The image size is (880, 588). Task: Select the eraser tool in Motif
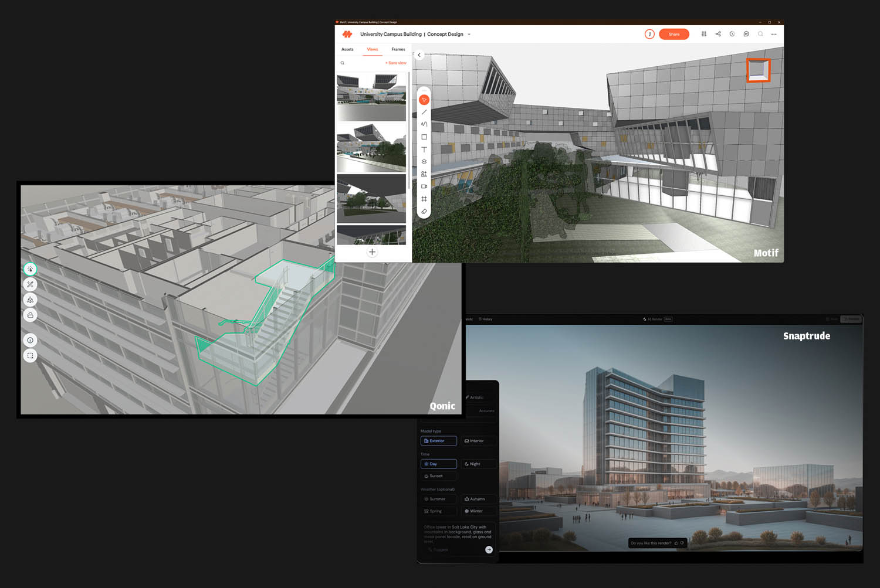(x=424, y=211)
